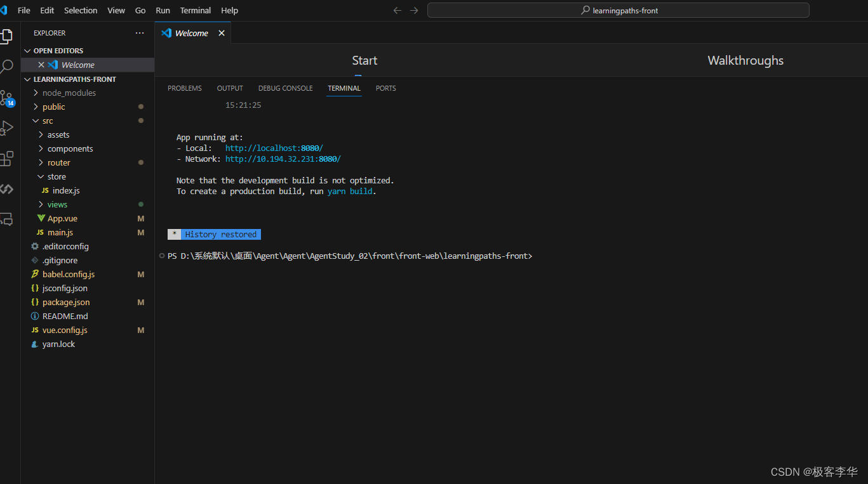Click the M status badge beside App.vue

pos(141,218)
